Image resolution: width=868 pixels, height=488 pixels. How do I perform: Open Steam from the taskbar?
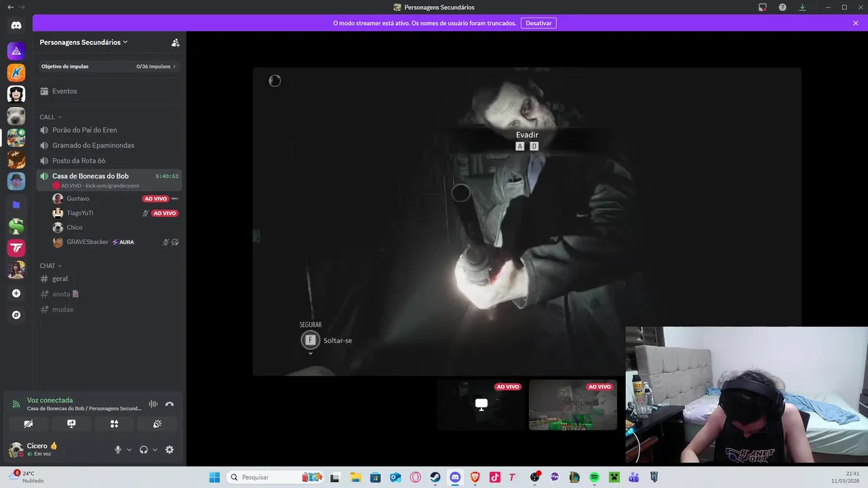point(435,477)
